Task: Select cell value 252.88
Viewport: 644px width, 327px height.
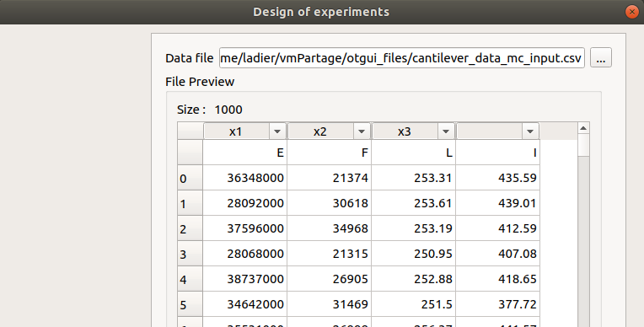Action: coord(414,279)
